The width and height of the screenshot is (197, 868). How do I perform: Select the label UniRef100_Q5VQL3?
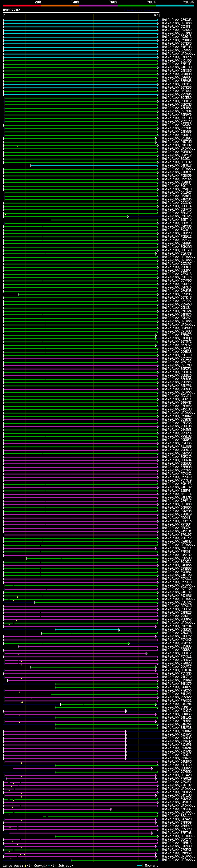click(177, 189)
